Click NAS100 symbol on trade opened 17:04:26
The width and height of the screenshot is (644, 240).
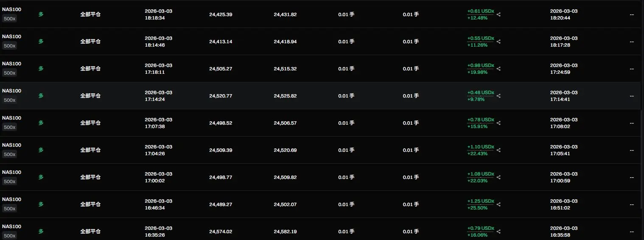tap(11, 145)
